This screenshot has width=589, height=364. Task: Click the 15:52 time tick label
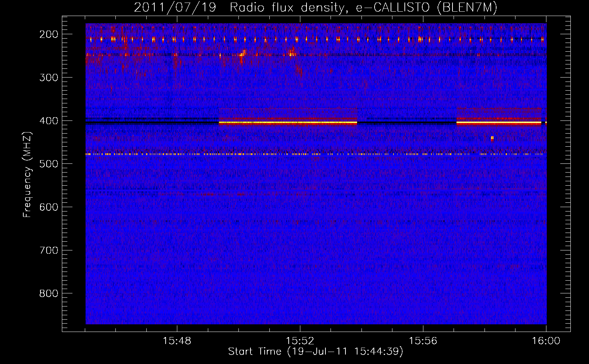click(x=300, y=341)
